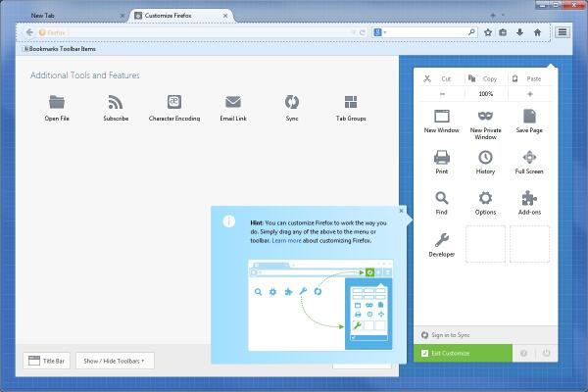Open the History clock icon

tap(485, 157)
